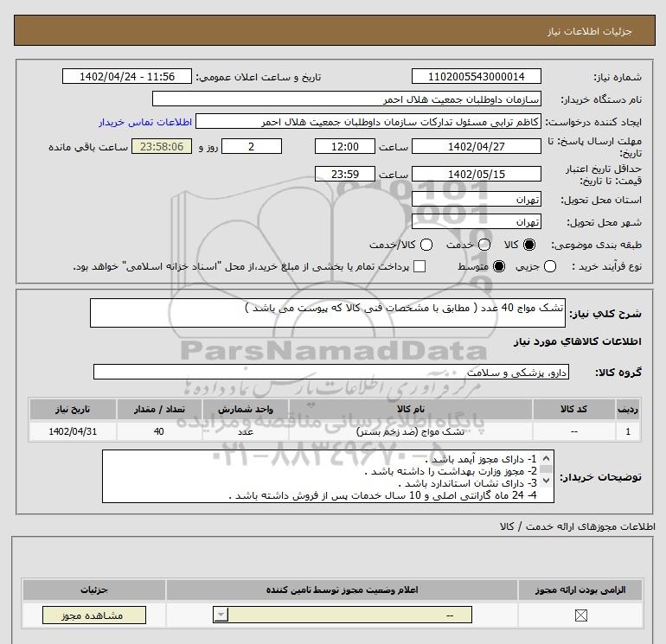Viewport: 666px width, 644px height.
Task: Choose متوسط purchase process option
Action: point(499,266)
